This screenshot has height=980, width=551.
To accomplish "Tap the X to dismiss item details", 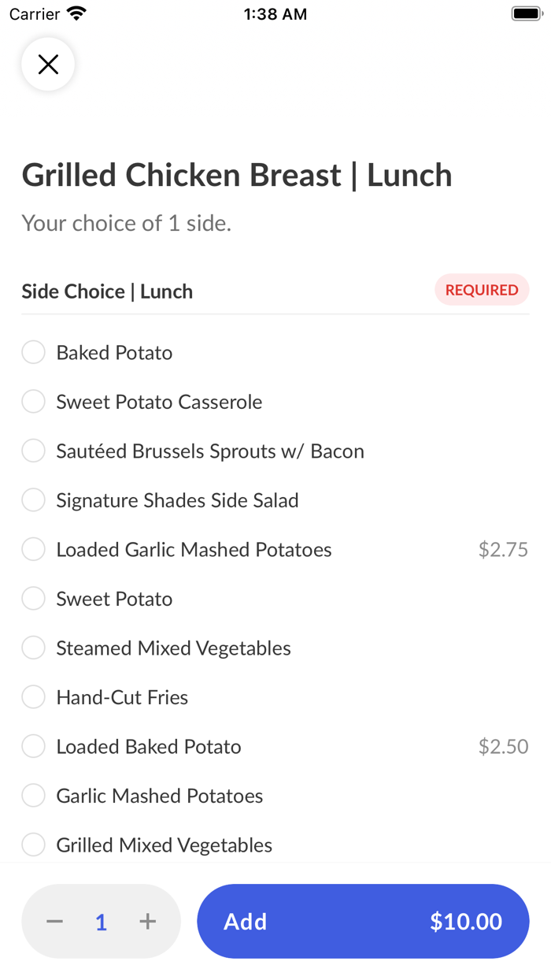I will [47, 64].
